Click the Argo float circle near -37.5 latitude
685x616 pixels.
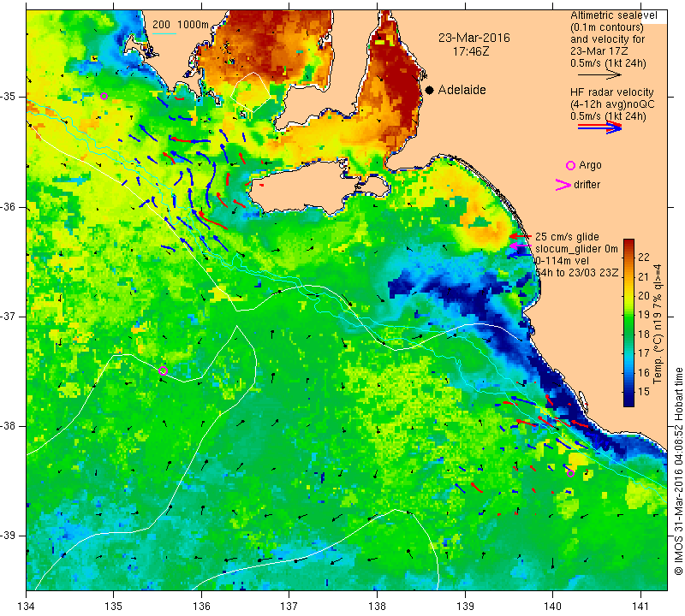[x=163, y=371]
